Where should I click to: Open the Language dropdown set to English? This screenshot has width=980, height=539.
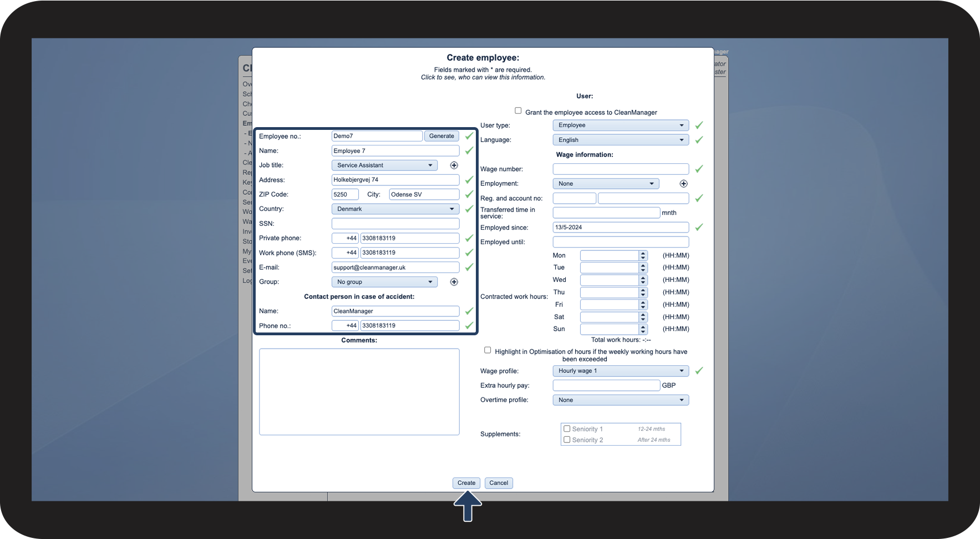(x=621, y=140)
